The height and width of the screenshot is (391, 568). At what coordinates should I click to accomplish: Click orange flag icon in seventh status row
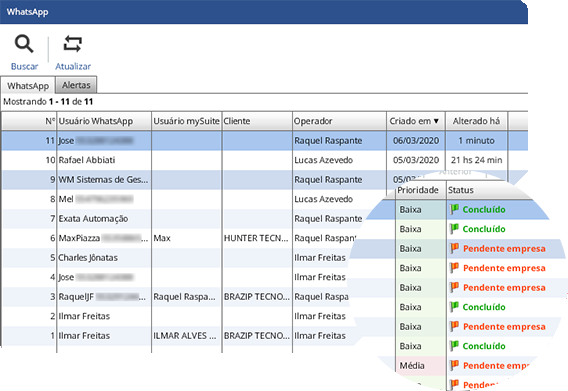[454, 326]
